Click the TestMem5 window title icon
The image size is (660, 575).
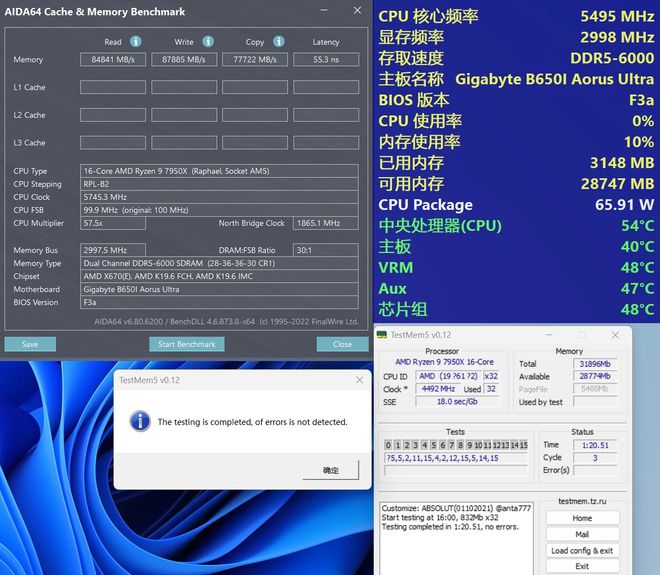(x=381, y=335)
